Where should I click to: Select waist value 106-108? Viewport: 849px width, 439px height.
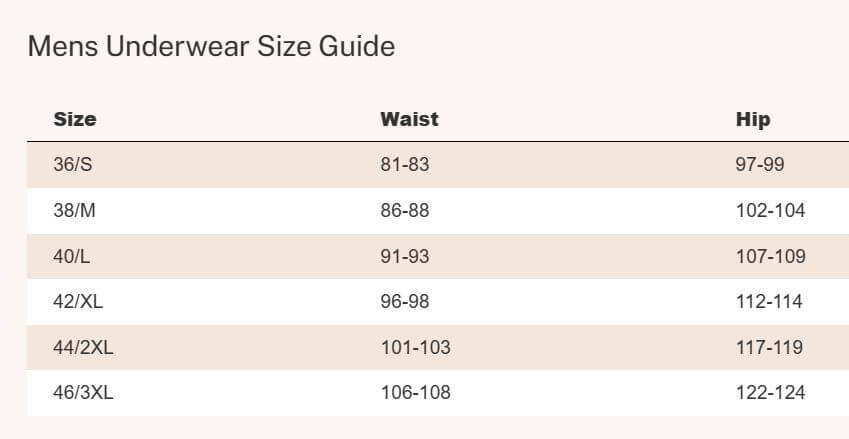[416, 392]
